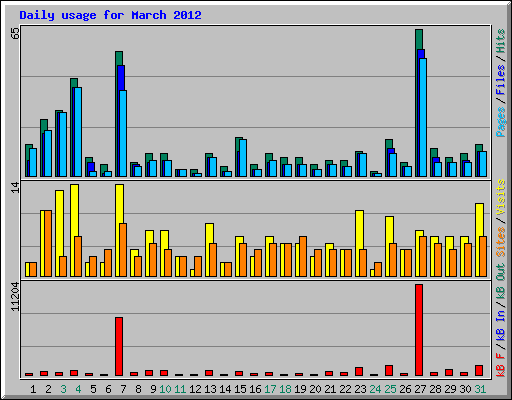
Task: Click the cyan Pages bar for day 7
Action: click(x=123, y=133)
